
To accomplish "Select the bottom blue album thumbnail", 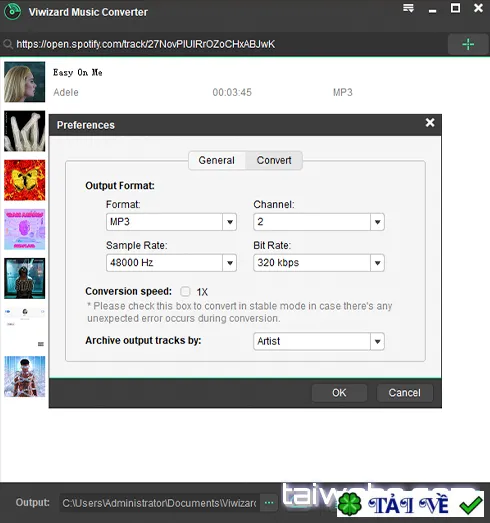I will click(x=24, y=377).
